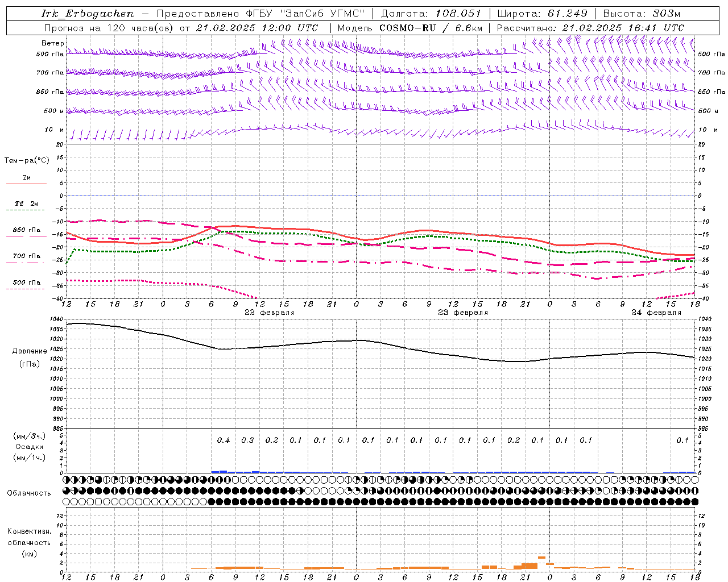Screen dimensions: 728x582
Task: Click the "23 февраля" date label
Action: (463, 313)
